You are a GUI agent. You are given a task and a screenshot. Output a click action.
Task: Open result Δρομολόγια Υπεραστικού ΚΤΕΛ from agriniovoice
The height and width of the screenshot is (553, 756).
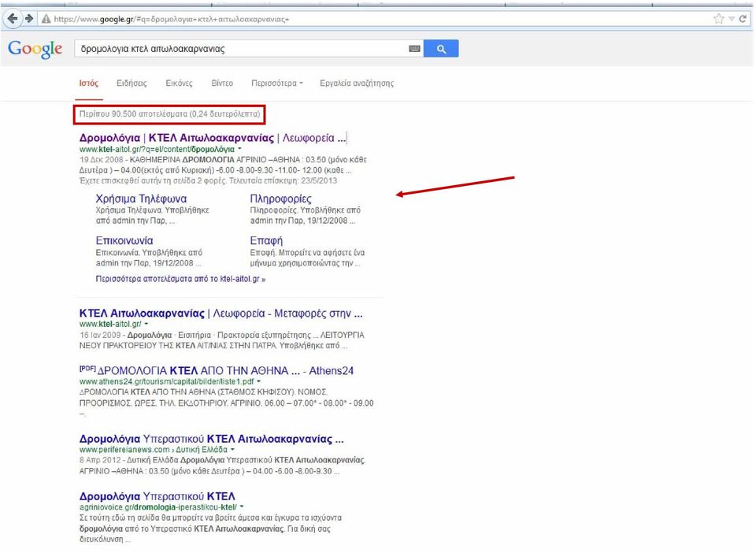[x=157, y=496]
